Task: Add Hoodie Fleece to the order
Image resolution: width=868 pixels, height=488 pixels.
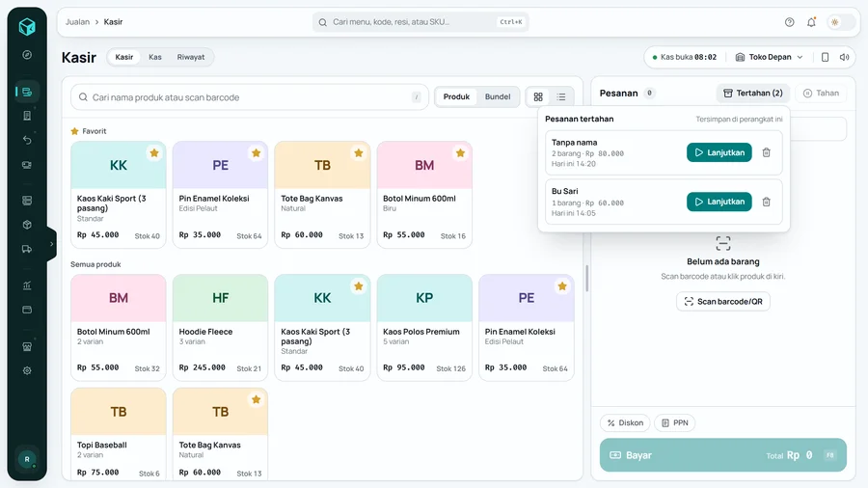Action: [x=220, y=328]
